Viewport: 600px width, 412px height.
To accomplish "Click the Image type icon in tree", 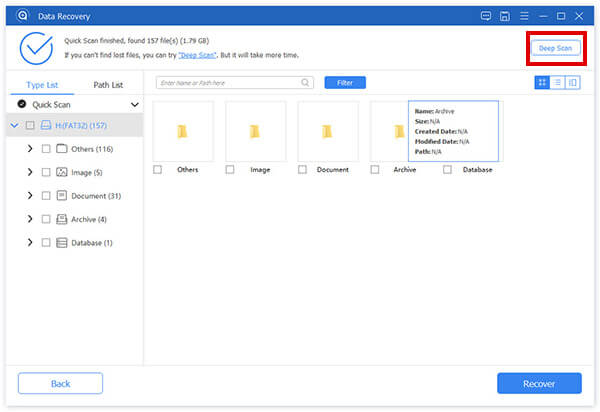I will coord(62,172).
